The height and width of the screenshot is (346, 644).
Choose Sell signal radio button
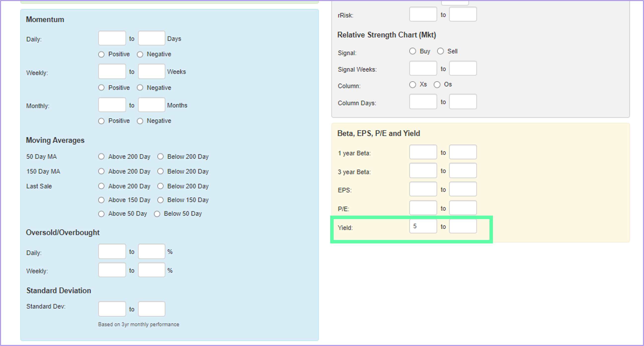coord(440,51)
